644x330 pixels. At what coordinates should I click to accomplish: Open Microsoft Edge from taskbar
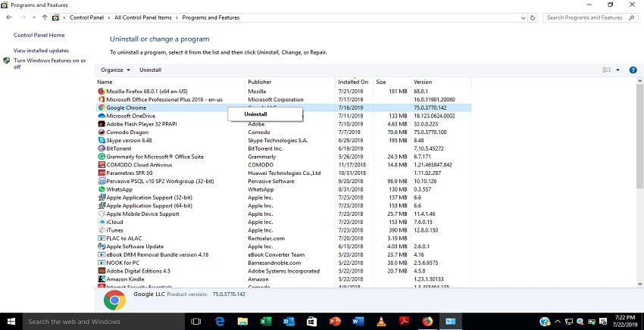[x=220, y=322]
